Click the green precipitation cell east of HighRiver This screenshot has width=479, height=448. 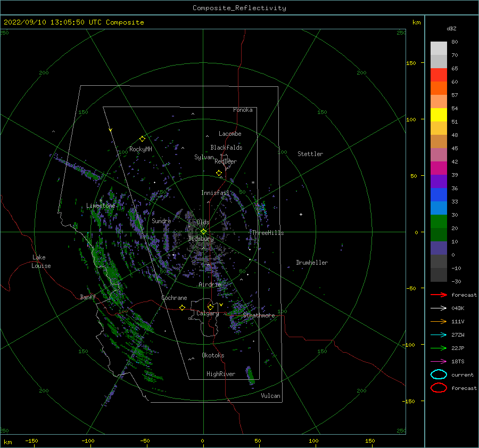(251, 375)
